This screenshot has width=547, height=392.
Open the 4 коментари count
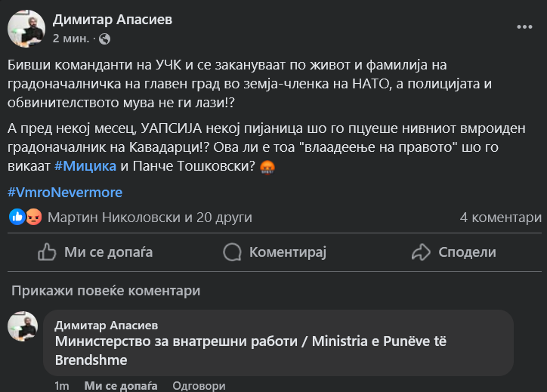point(500,218)
